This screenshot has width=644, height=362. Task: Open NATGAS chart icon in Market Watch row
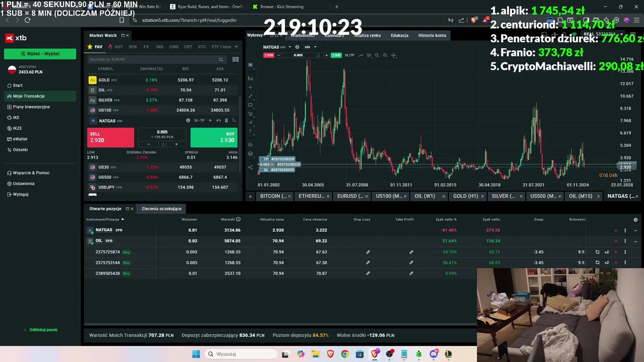tap(218, 121)
